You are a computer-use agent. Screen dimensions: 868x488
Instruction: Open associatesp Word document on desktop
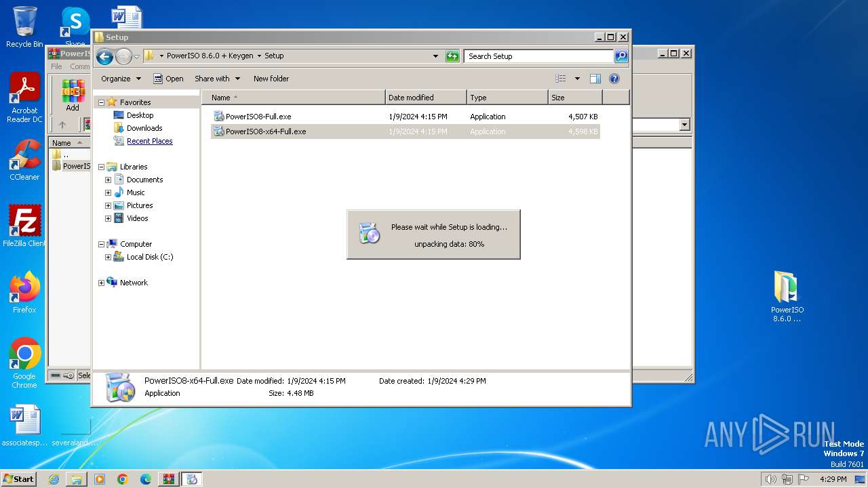[24, 426]
